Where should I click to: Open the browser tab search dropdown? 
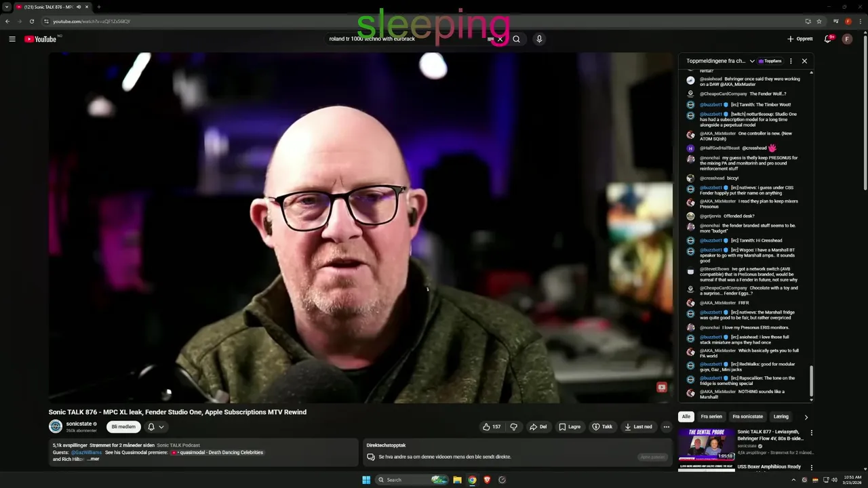pyautogui.click(x=7, y=7)
